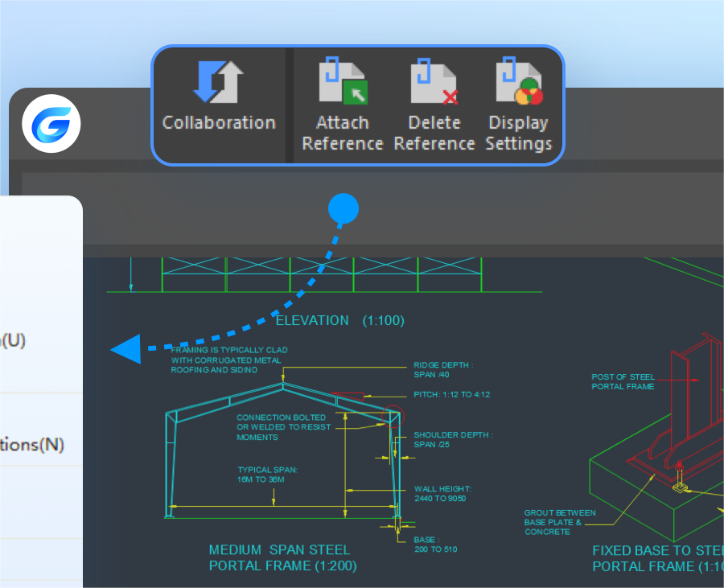Click the GROUT BETWEEN BASE PLATE & CONCRETE note
This screenshot has width=724, height=588.
pos(559,522)
